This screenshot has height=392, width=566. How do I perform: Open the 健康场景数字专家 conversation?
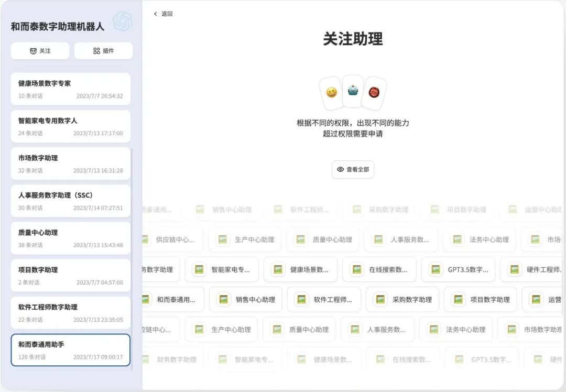tap(70, 89)
